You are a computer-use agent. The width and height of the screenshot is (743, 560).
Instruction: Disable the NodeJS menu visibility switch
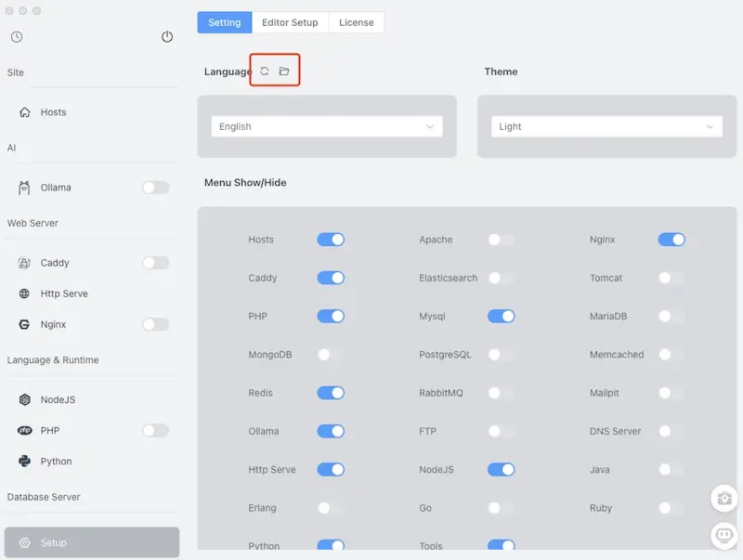[x=501, y=470]
